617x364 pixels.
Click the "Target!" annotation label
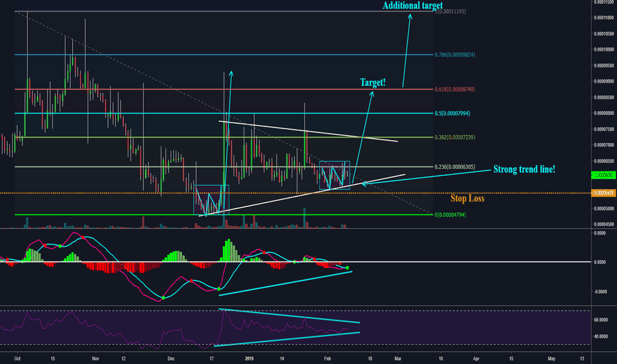coord(373,83)
